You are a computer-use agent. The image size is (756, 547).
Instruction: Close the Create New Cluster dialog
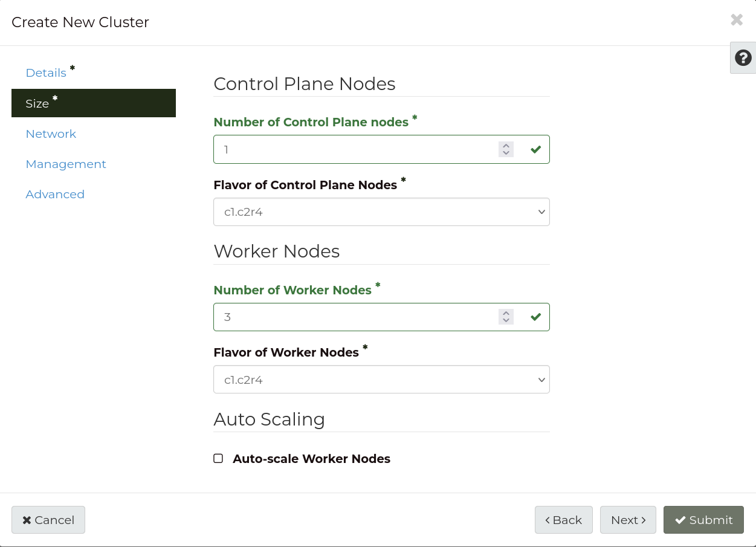tap(737, 20)
